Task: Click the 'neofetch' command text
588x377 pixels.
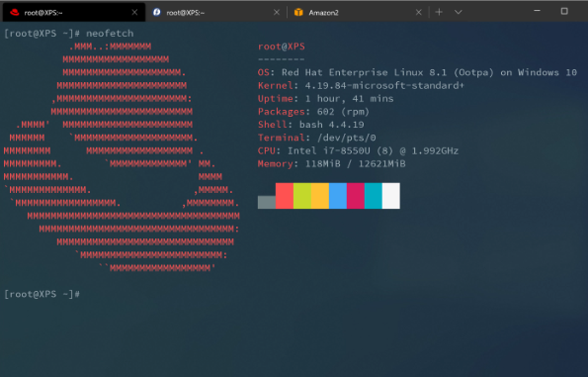Action: 110,34
